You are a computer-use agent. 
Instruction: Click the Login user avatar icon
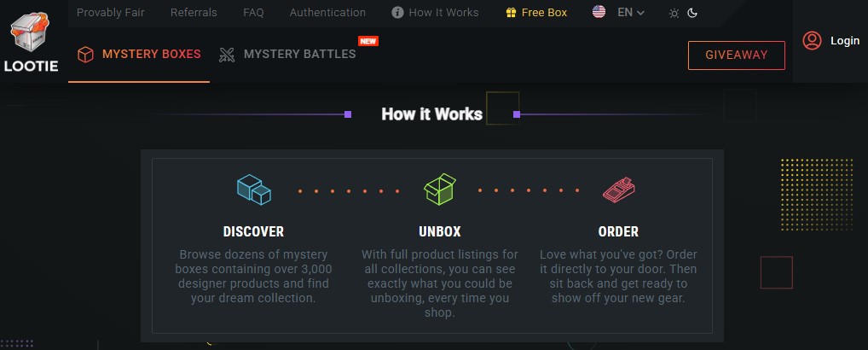pos(812,40)
